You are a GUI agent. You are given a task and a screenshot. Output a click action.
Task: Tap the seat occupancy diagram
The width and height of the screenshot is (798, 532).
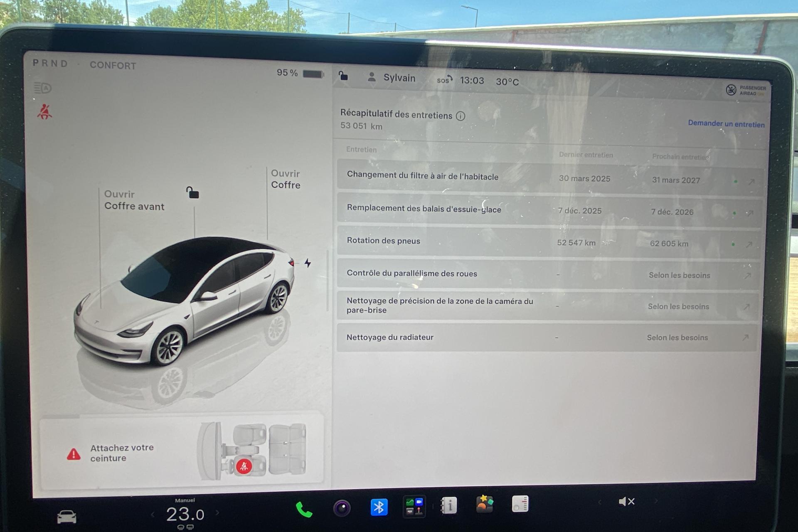pos(252,451)
